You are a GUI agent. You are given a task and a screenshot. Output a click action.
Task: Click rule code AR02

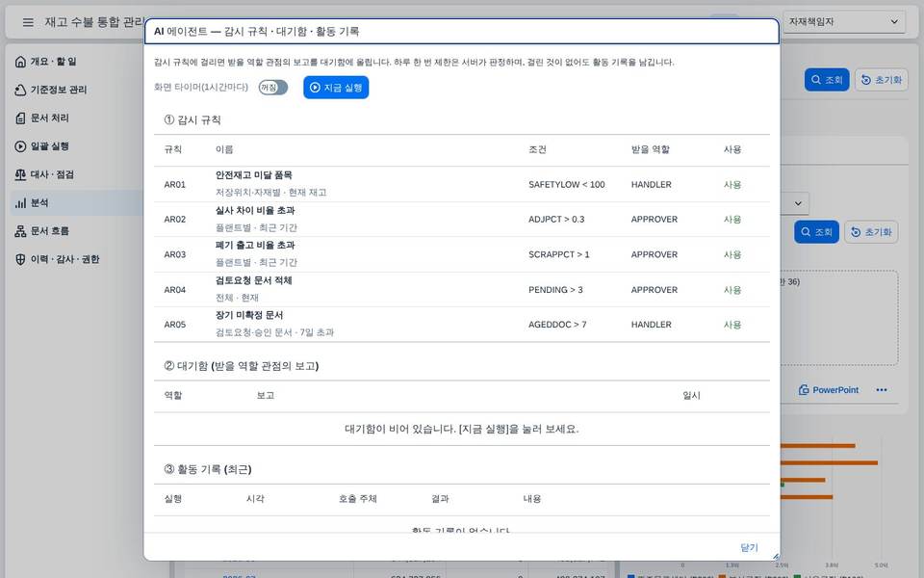click(175, 220)
